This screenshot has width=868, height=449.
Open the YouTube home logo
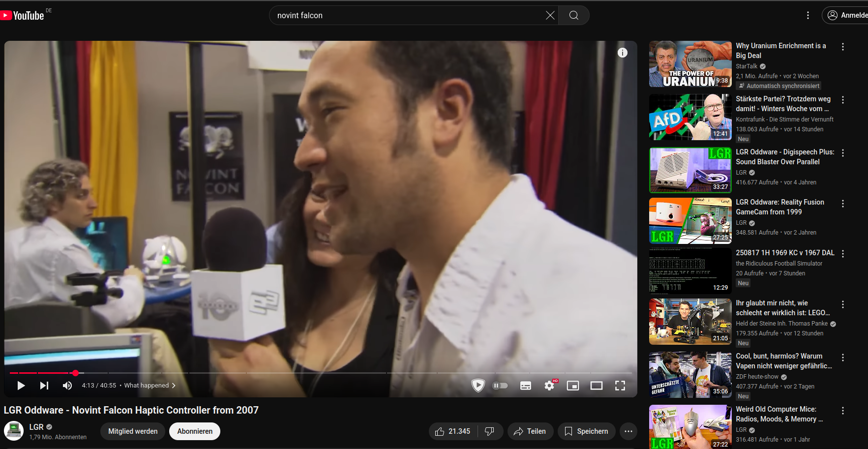click(23, 16)
